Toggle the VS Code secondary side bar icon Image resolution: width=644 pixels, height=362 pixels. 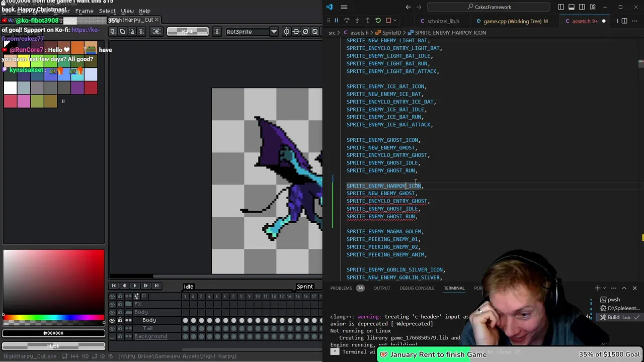(582, 7)
